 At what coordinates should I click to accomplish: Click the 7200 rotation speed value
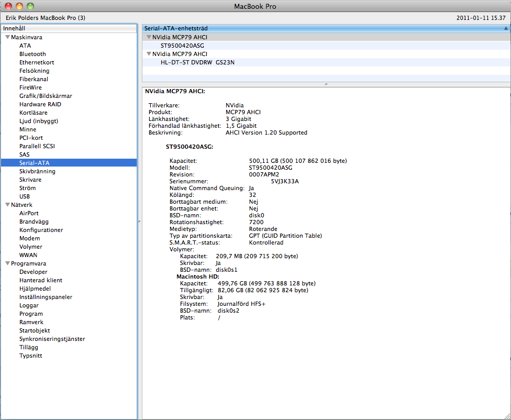(256, 222)
